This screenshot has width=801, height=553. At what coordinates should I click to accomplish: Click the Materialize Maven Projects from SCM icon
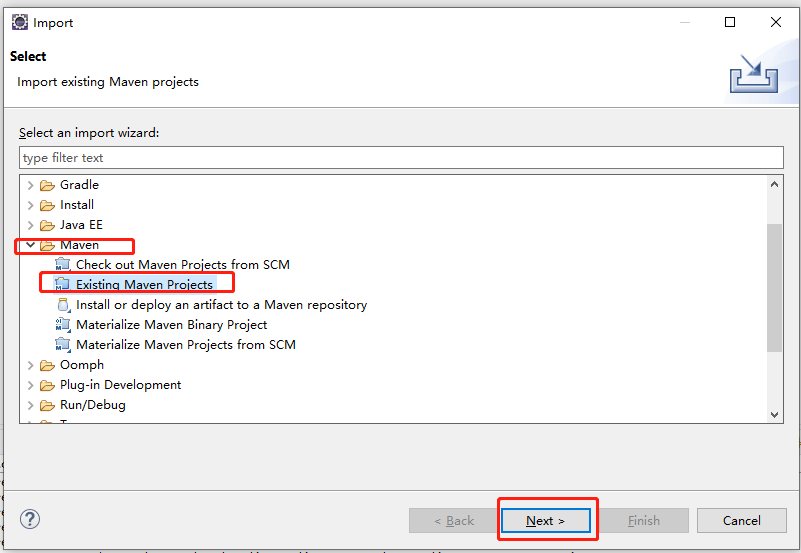pyautogui.click(x=63, y=345)
